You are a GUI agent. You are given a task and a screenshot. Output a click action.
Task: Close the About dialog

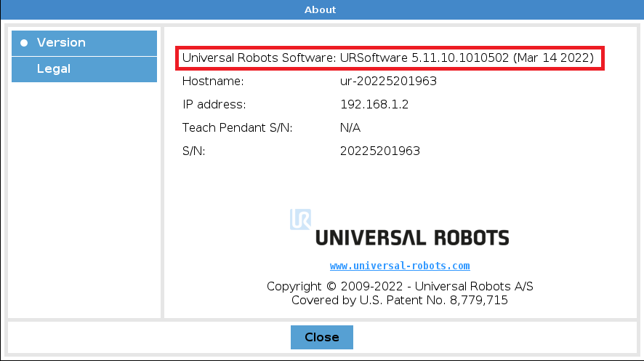point(321,337)
